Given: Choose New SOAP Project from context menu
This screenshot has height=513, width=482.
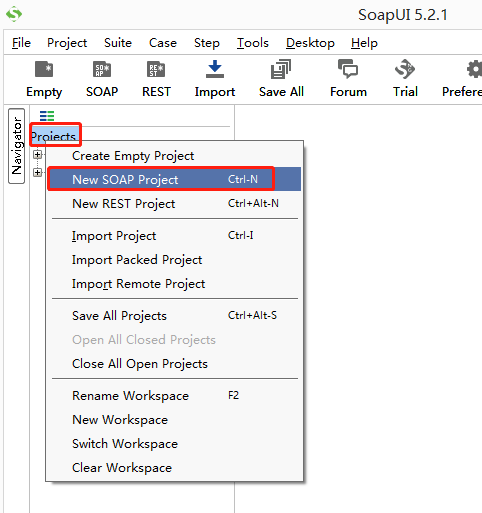Looking at the screenshot, I should coord(174,179).
